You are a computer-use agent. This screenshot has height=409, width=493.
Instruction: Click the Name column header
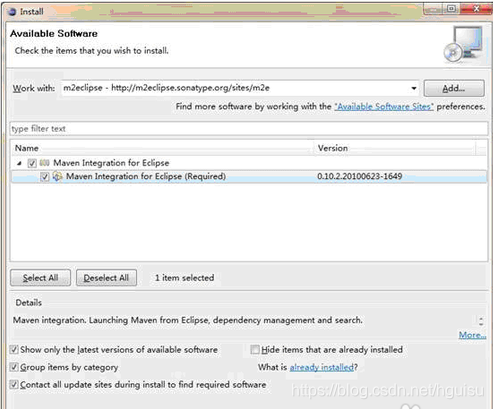(x=163, y=148)
